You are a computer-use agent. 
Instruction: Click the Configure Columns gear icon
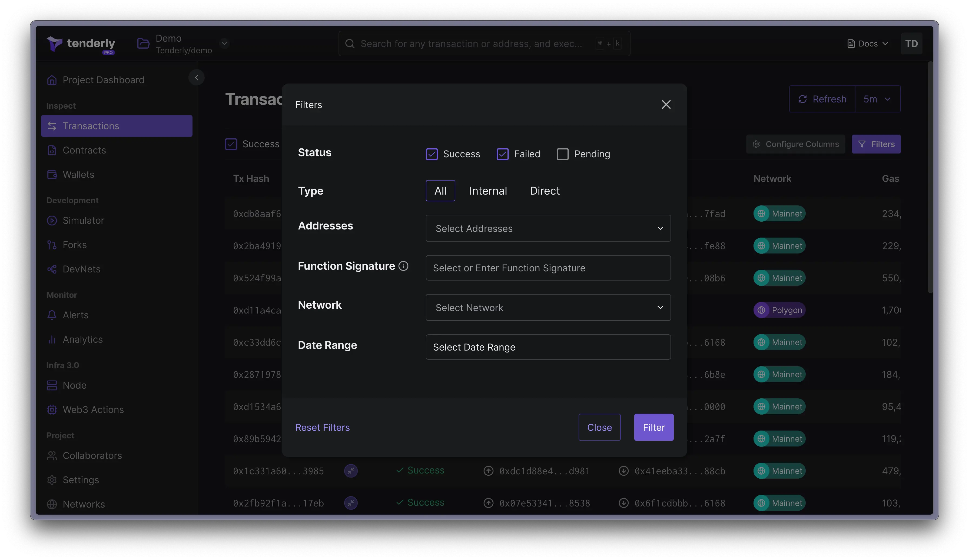[756, 144]
